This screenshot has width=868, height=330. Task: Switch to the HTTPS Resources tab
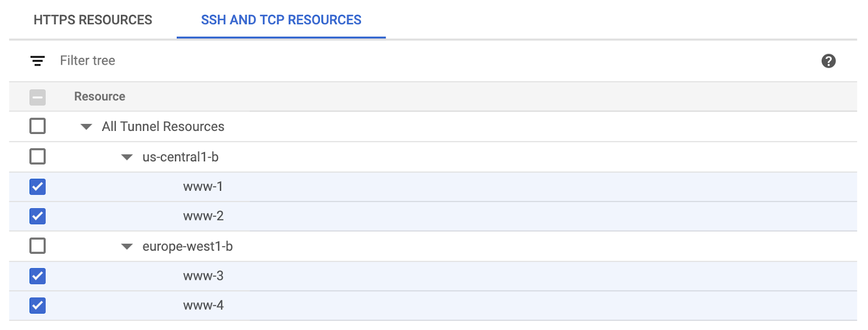pos(93,20)
